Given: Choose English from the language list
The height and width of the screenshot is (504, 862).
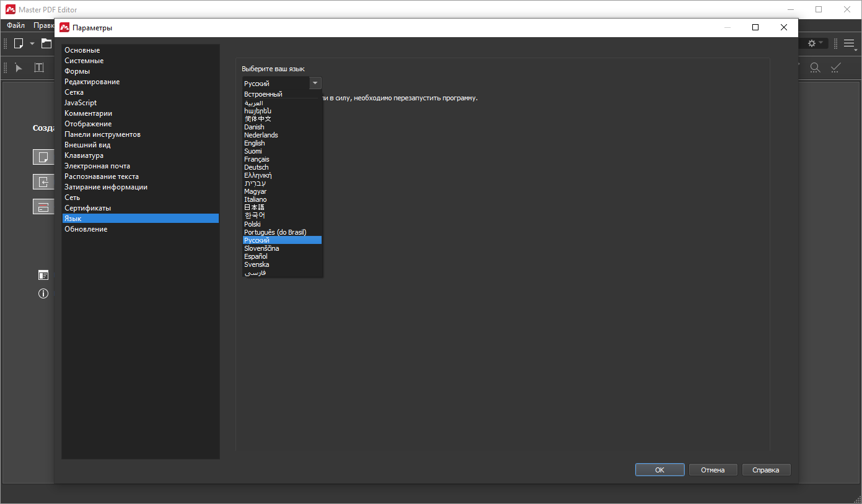Looking at the screenshot, I should click(254, 143).
